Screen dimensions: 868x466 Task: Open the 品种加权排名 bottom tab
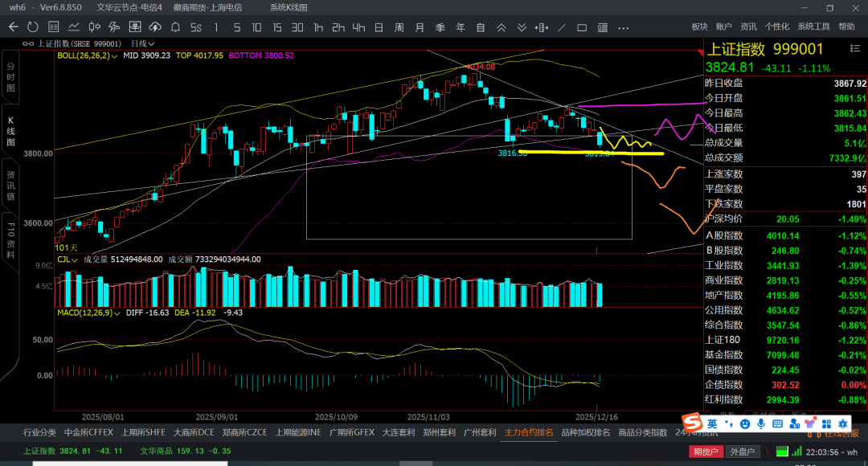(x=586, y=433)
